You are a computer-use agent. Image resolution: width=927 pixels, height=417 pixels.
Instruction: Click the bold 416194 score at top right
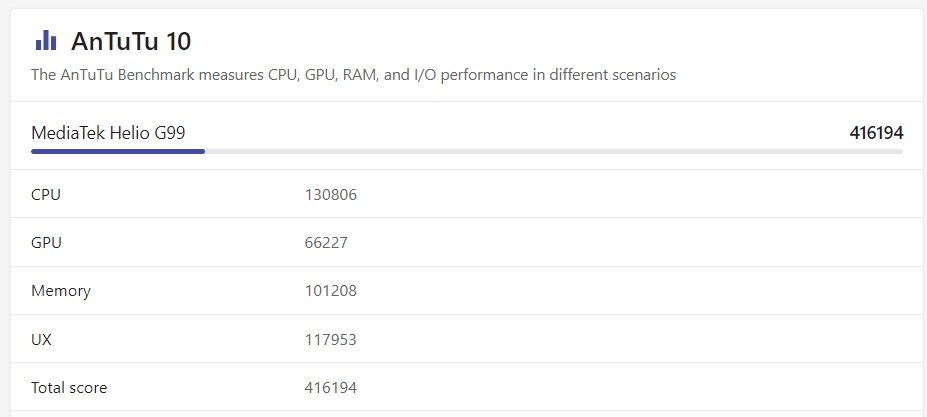click(876, 132)
